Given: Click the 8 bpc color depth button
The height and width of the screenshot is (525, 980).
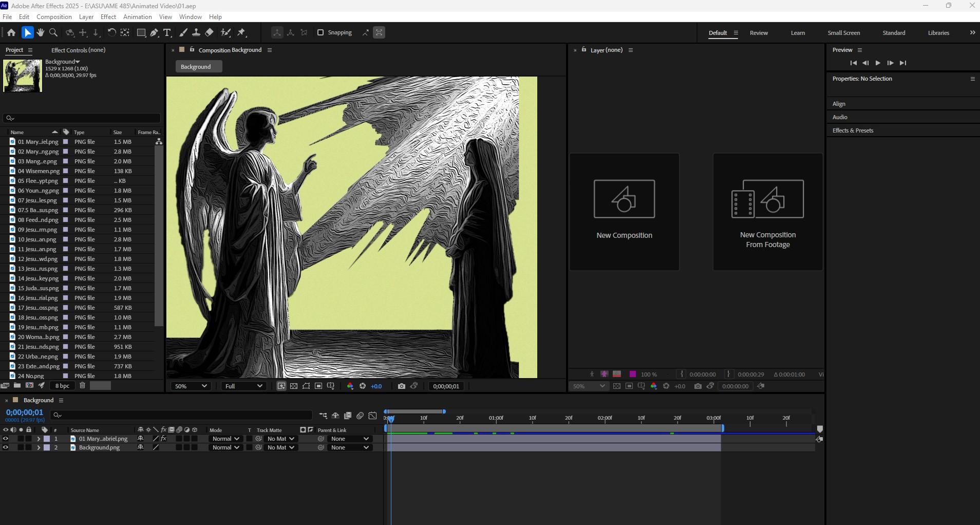Looking at the screenshot, I should (62, 386).
